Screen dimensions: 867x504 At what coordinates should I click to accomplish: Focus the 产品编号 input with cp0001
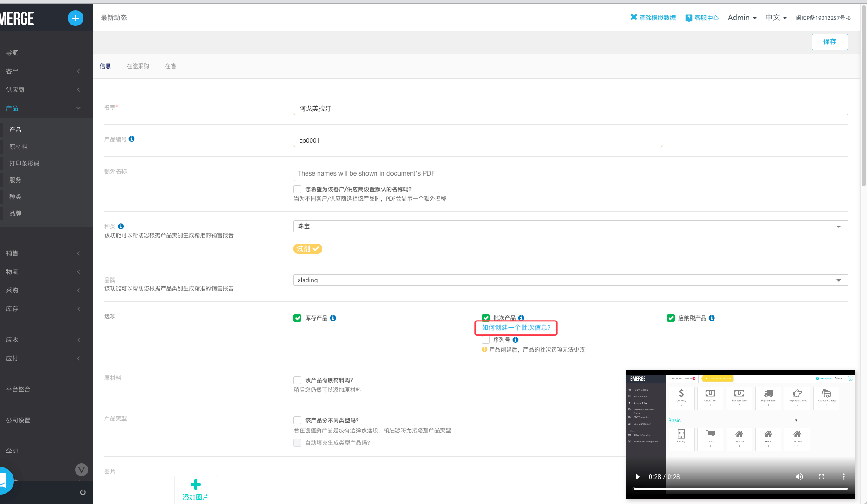pyautogui.click(x=478, y=140)
